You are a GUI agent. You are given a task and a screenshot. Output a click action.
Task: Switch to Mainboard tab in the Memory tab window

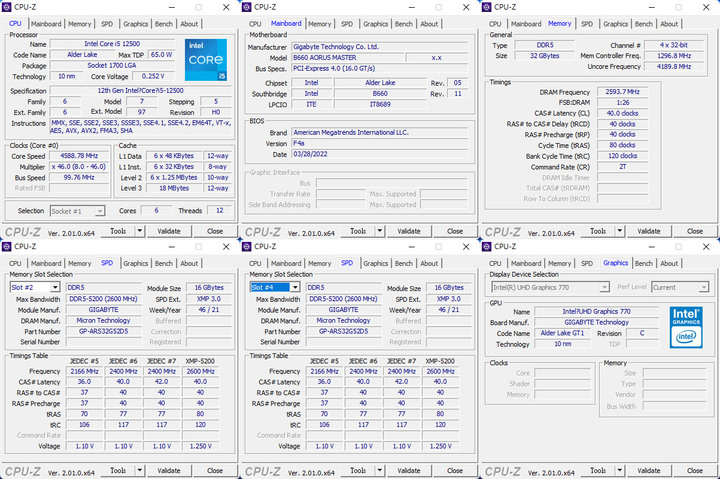[x=526, y=24]
